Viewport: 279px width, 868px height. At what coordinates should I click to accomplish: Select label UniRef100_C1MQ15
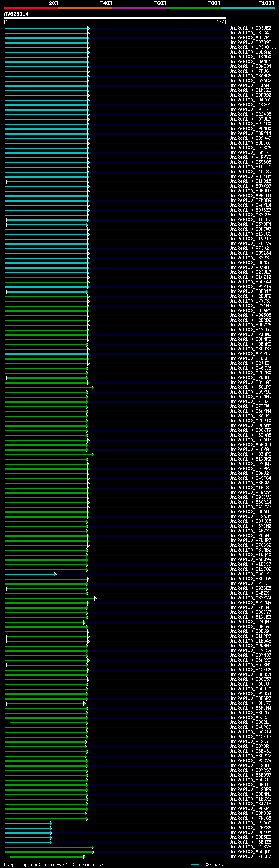coord(250,181)
